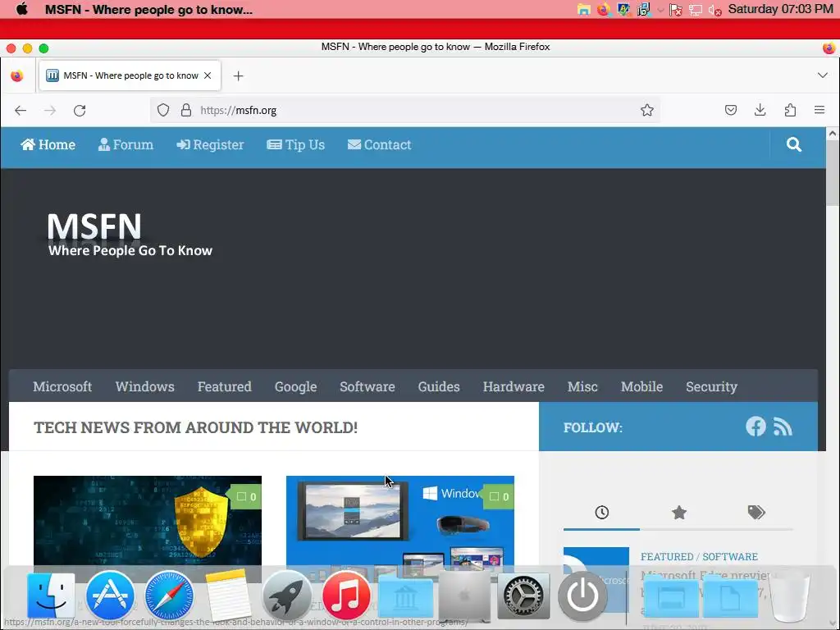Screen dimensions: 840x630
Task: Select the Windows category menu item
Action: [x=144, y=387]
